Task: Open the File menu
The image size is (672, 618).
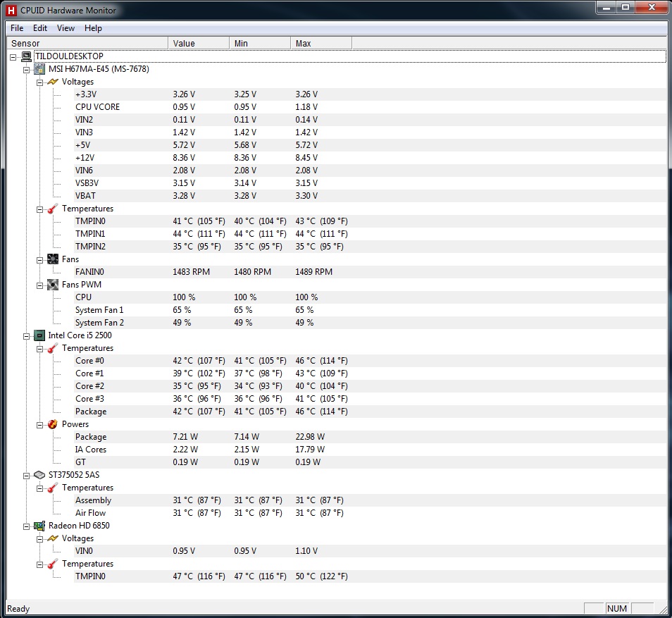Action: click(17, 28)
